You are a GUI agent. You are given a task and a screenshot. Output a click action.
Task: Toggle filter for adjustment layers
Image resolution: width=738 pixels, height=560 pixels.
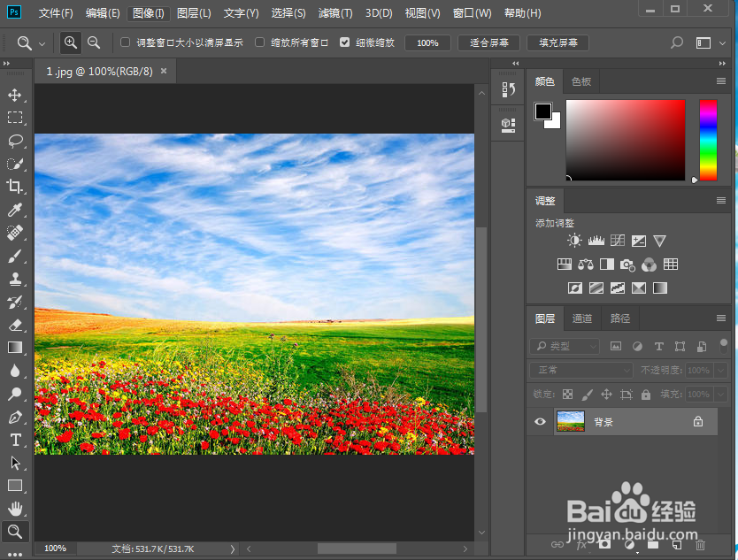point(637,347)
